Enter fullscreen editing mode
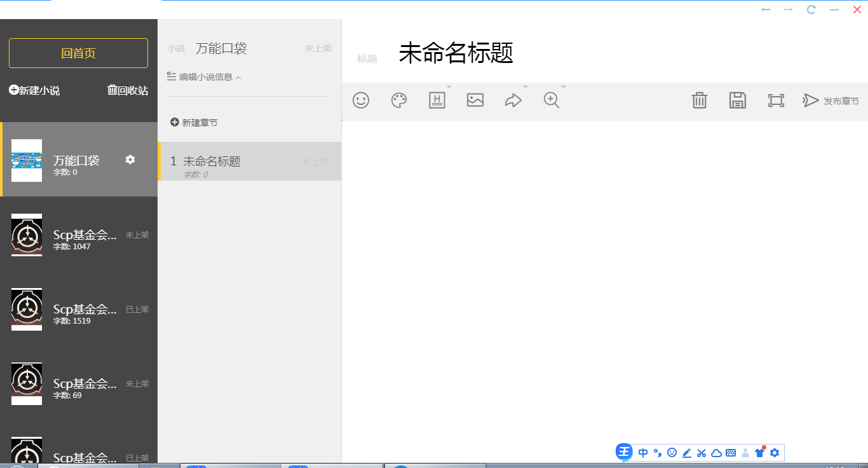Viewport: 868px width, 468px height. tap(776, 100)
